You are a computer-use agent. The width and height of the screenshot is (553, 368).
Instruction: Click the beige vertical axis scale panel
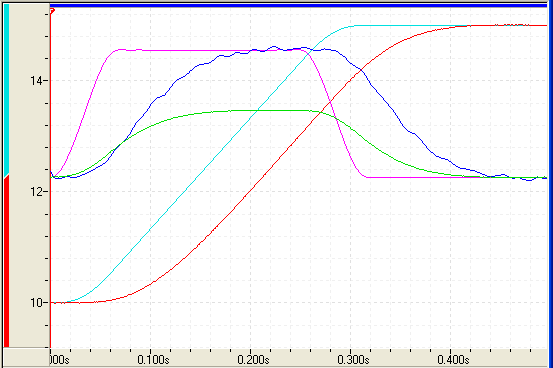(29, 175)
